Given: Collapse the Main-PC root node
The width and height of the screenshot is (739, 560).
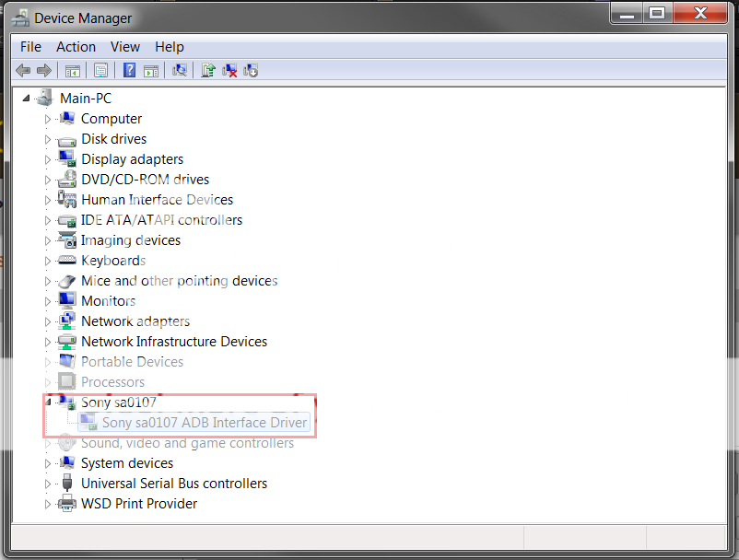Looking at the screenshot, I should (27, 99).
